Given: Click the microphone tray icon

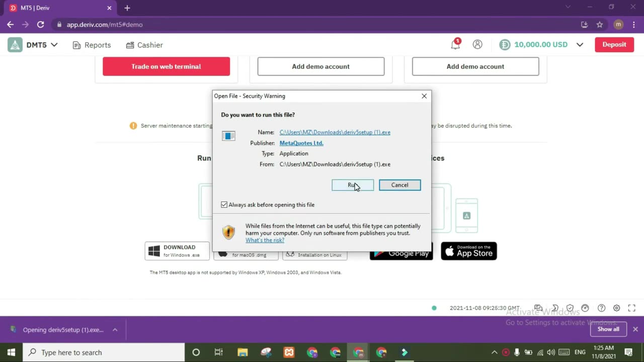Looking at the screenshot, I should click(517, 352).
